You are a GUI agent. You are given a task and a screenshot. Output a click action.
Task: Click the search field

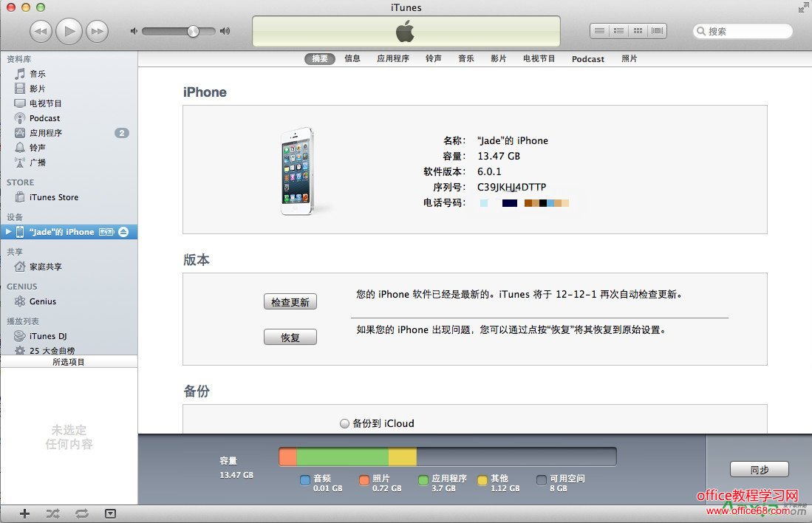pyautogui.click(x=743, y=31)
